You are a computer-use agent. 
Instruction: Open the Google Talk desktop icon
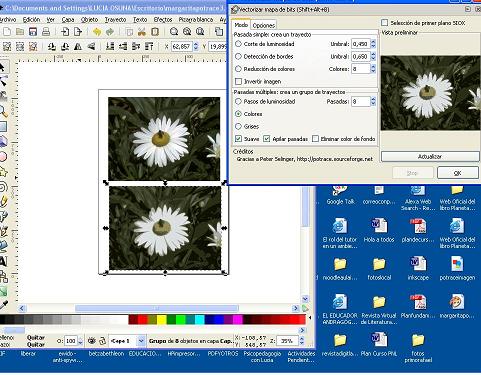coord(340,195)
